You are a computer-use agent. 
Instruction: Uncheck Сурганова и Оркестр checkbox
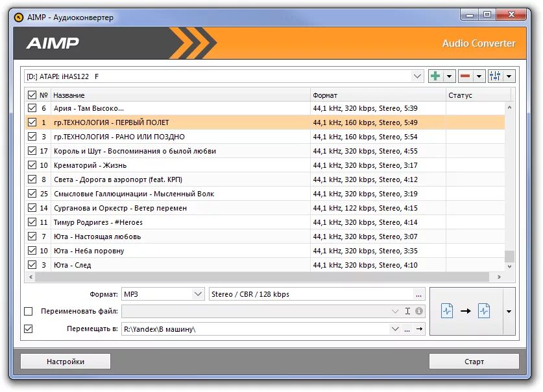(32, 207)
